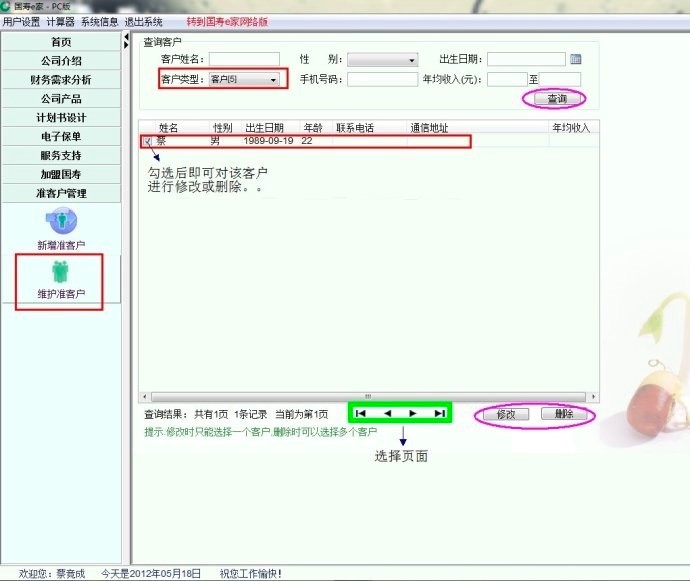The height and width of the screenshot is (581, 690).
Task: Open the 维护准客户 icon
Action: coord(60,272)
